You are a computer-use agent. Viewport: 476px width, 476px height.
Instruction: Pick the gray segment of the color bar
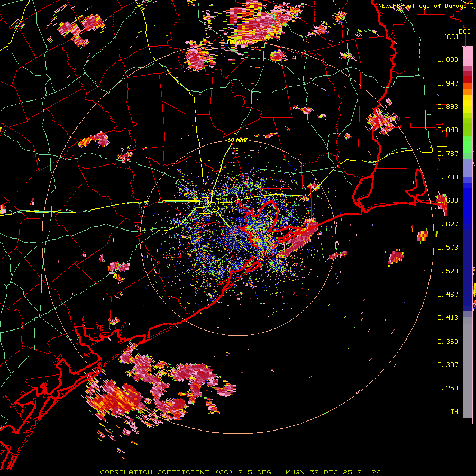pyautogui.click(x=467, y=368)
